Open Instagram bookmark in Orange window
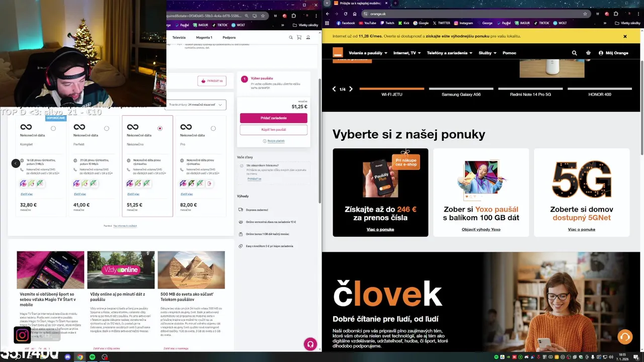644x362 pixels. [463, 23]
